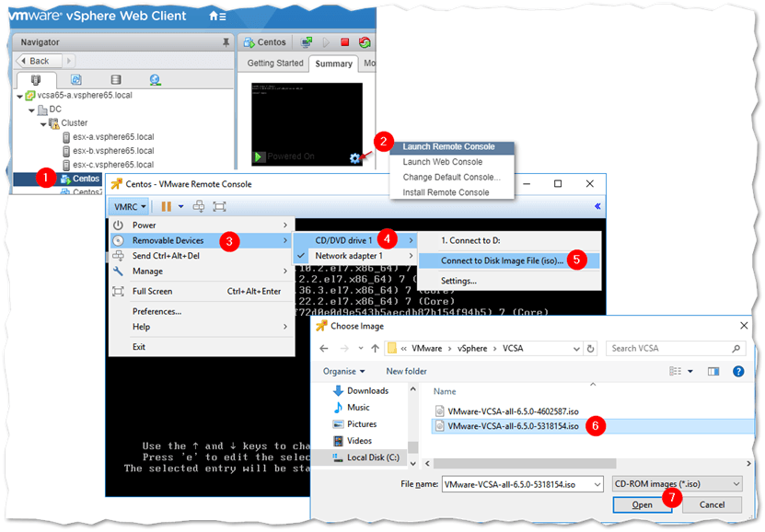This screenshot has width=765, height=532.
Task: Click the Search VCSA field
Action: (677, 348)
